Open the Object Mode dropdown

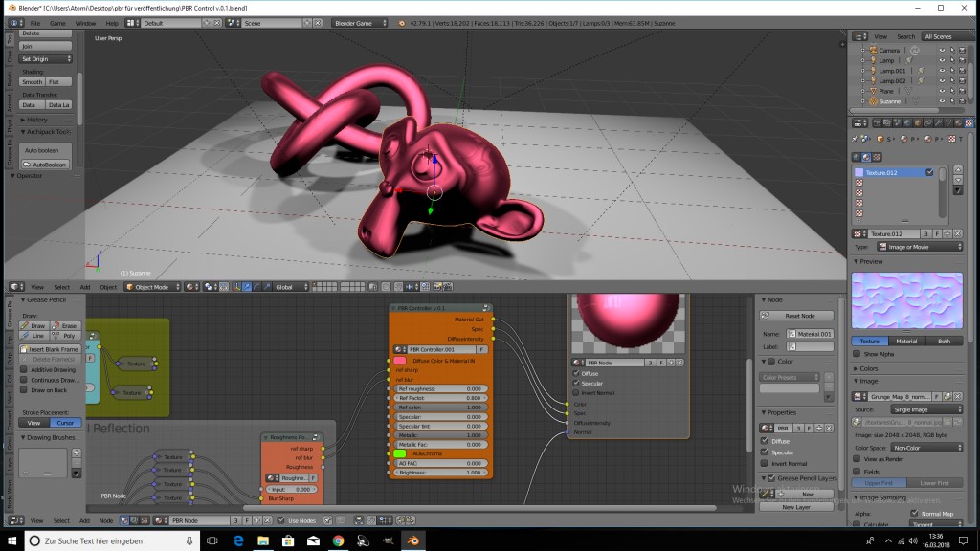pyautogui.click(x=153, y=287)
